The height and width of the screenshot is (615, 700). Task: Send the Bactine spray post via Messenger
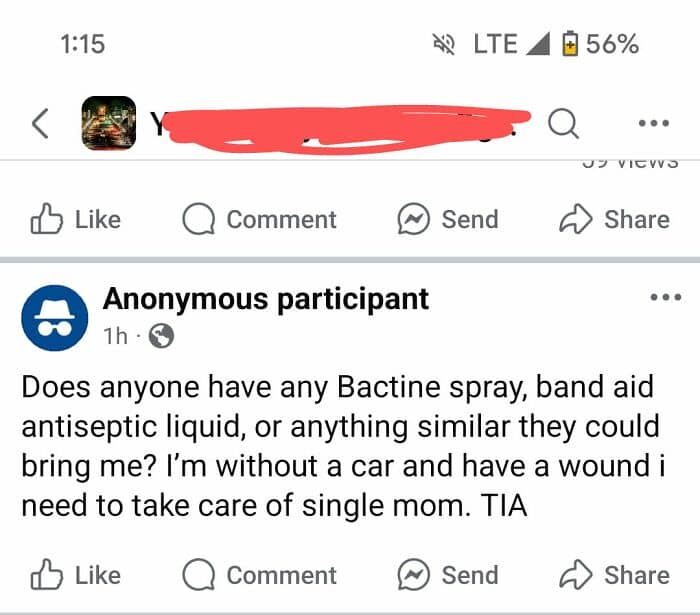(x=448, y=575)
